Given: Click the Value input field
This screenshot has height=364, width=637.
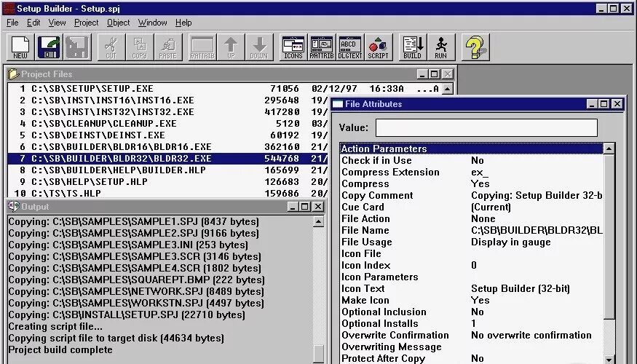Looking at the screenshot, I should (486, 127).
